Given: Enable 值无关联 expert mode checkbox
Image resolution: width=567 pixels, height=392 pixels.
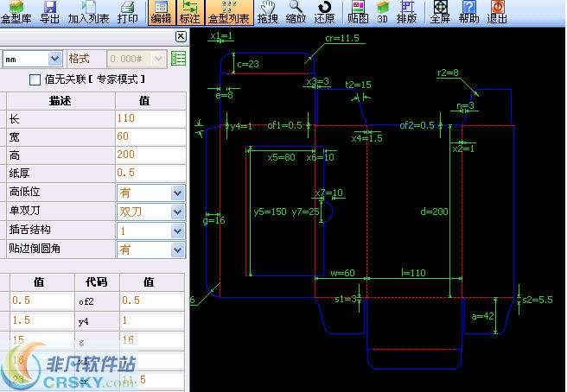Looking at the screenshot, I should 35,79.
